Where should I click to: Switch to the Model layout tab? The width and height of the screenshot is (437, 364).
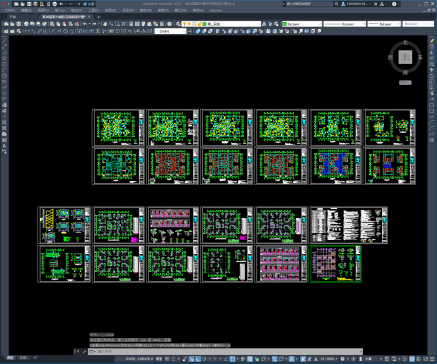coord(11,358)
